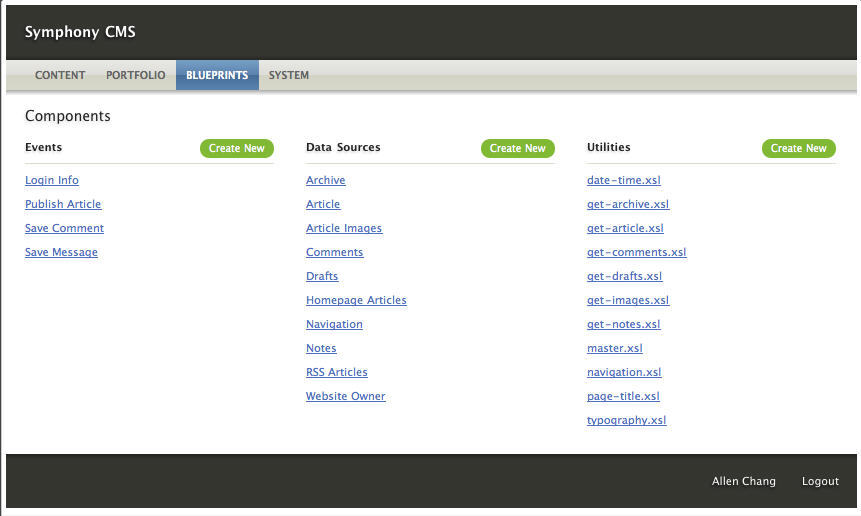Open the Homepage Articles data source
The width and height of the screenshot is (861, 516).
[356, 300]
